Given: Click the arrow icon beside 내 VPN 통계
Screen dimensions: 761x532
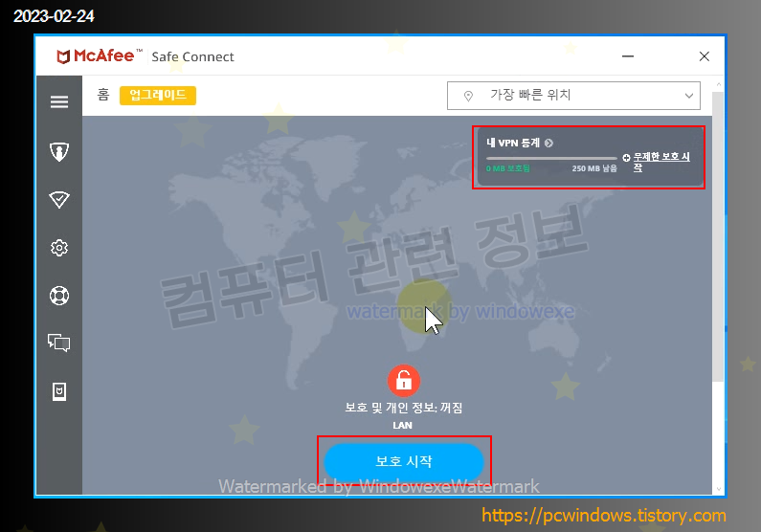Looking at the screenshot, I should (x=548, y=144).
